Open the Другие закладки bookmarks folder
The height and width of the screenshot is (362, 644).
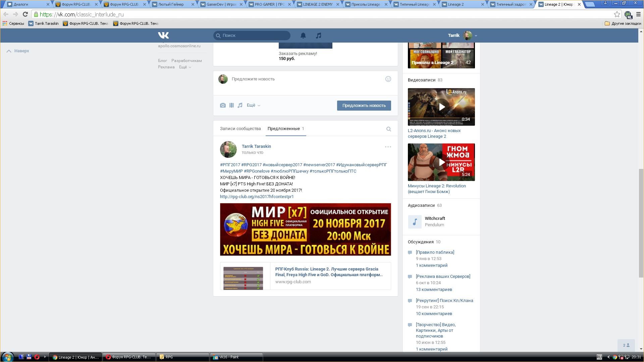click(623, 23)
